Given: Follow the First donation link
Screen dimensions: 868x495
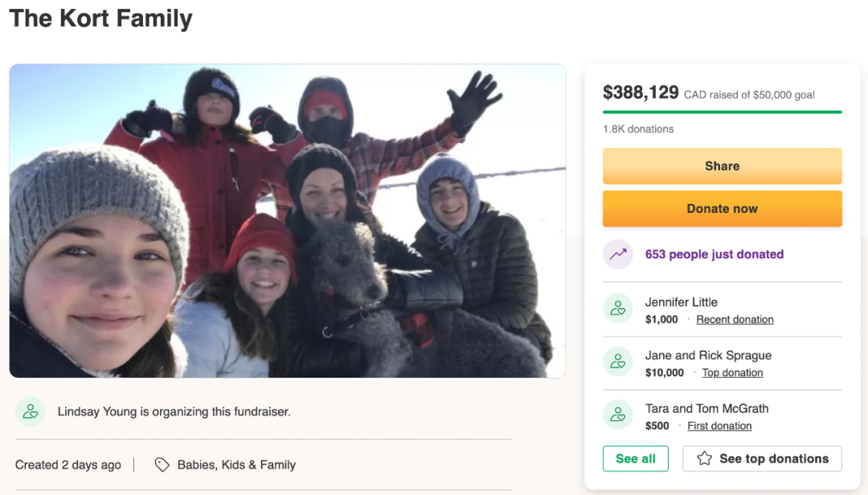Looking at the screenshot, I should tap(719, 426).
